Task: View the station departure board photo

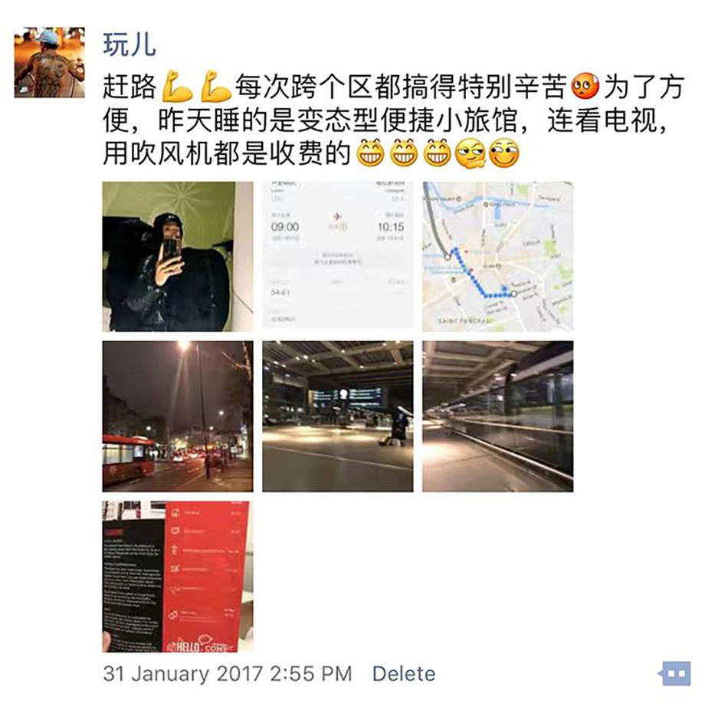Action: [337, 416]
